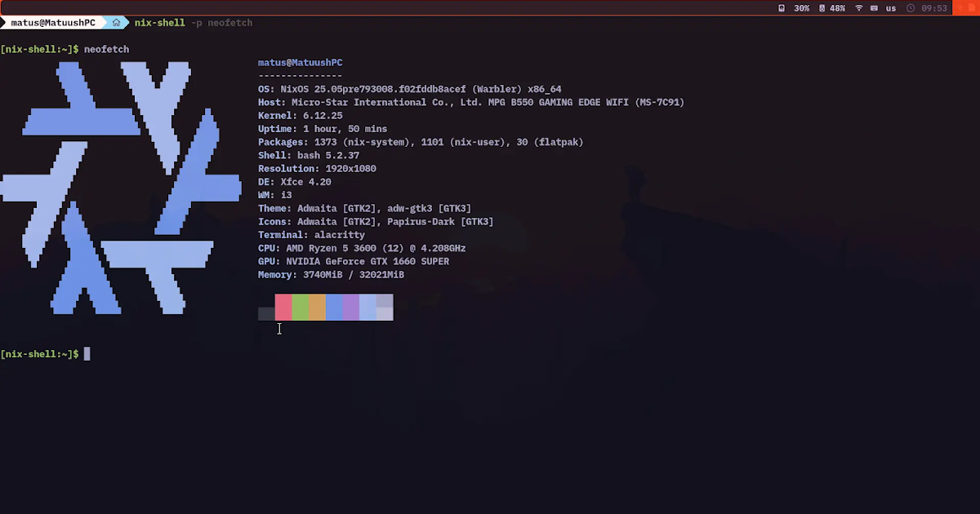The image size is (980, 514).
Task: Click the GPU: NVIDIA GeForce GTX 1660 line
Action: [x=354, y=262]
